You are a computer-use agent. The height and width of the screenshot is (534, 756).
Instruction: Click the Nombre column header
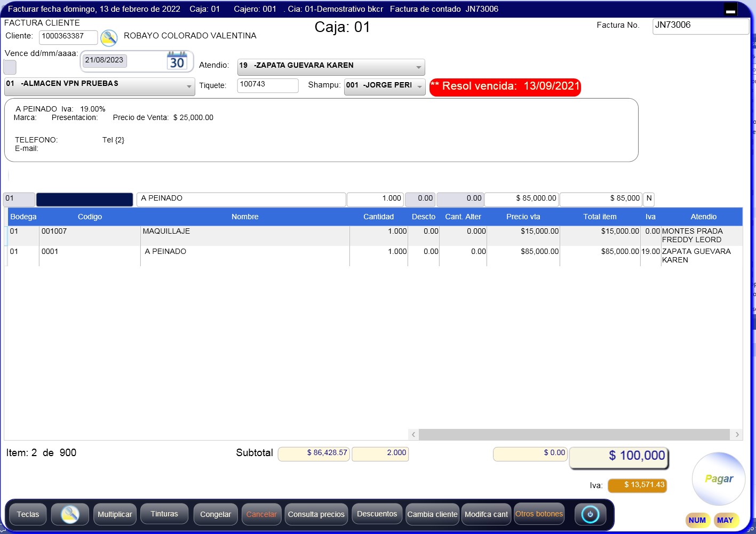(x=245, y=217)
